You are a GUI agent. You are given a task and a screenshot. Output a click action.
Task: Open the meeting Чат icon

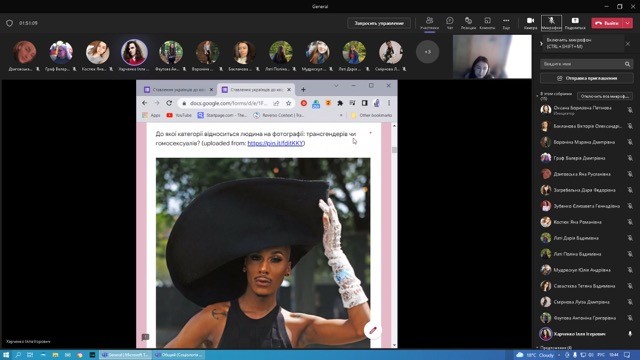coord(449,23)
